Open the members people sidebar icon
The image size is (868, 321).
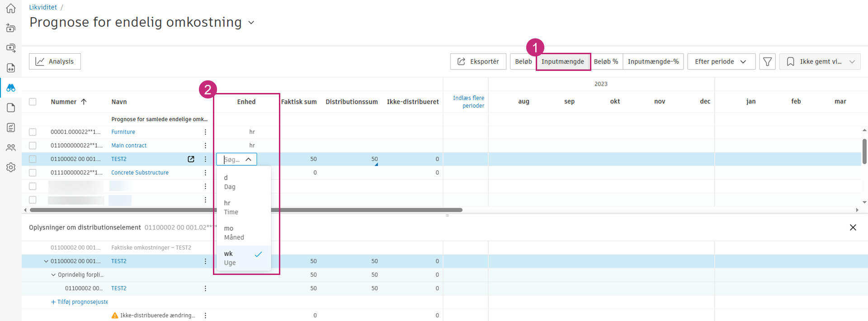(11, 147)
